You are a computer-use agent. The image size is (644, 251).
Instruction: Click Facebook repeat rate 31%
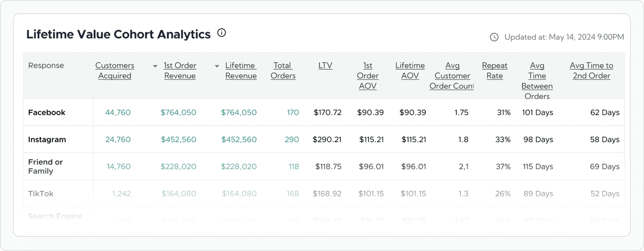pyautogui.click(x=504, y=112)
